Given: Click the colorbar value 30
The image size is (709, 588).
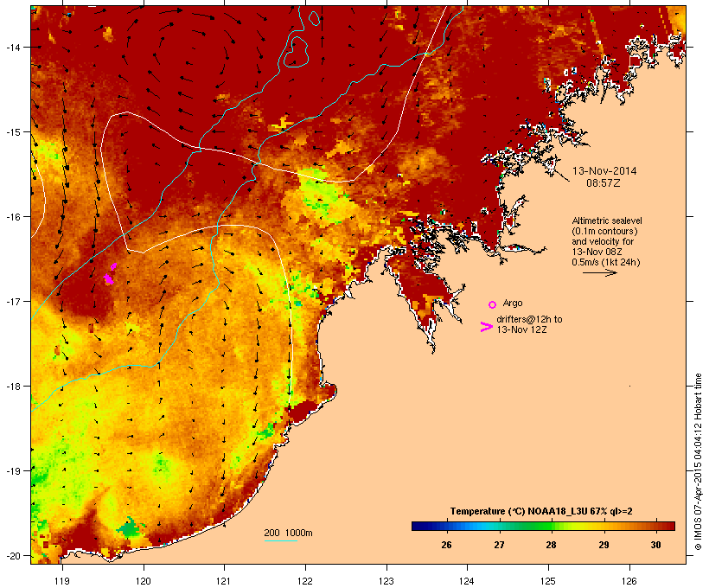Looking at the screenshot, I should 655,545.
